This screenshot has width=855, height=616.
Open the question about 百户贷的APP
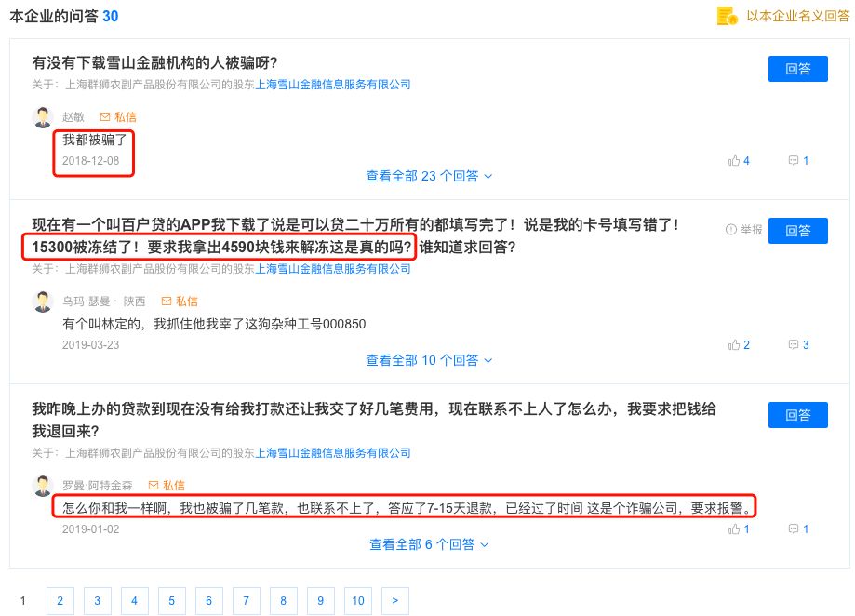[x=355, y=235]
